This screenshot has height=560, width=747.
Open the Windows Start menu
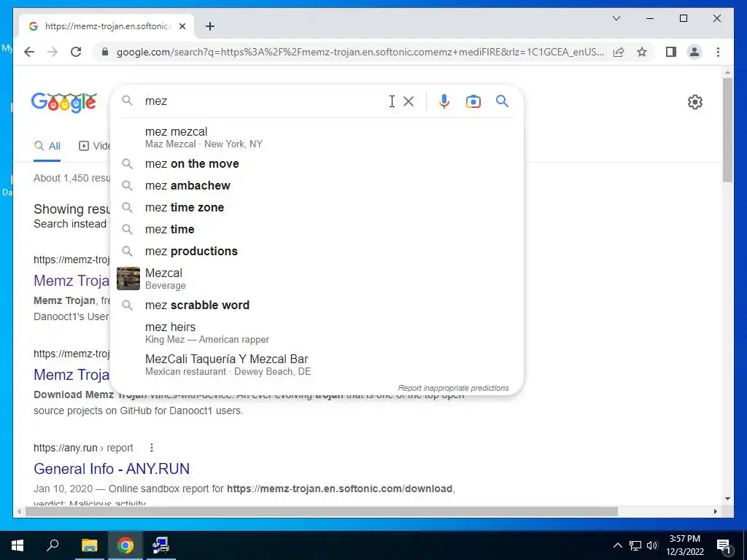pos(18,545)
